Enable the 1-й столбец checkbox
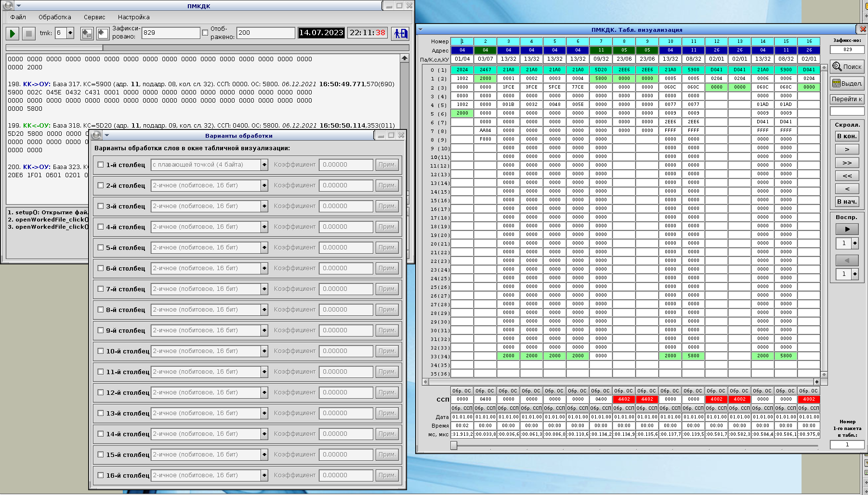 coord(101,165)
